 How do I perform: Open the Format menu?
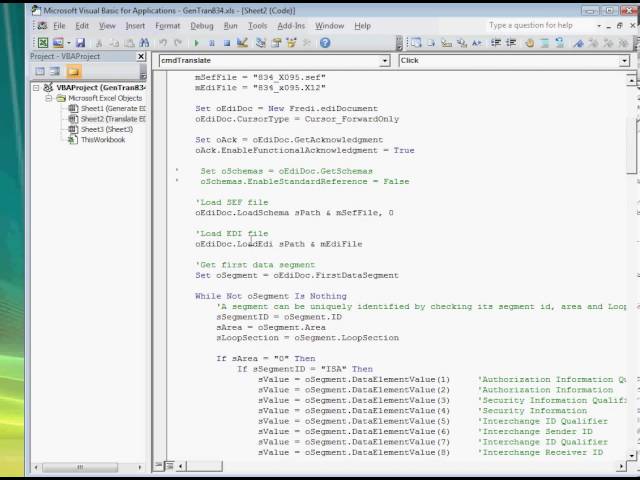click(167, 26)
